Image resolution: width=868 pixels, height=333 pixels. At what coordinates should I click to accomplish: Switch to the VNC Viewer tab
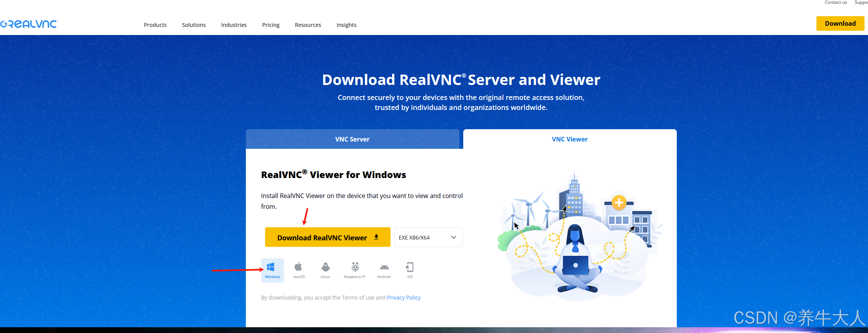click(x=570, y=139)
